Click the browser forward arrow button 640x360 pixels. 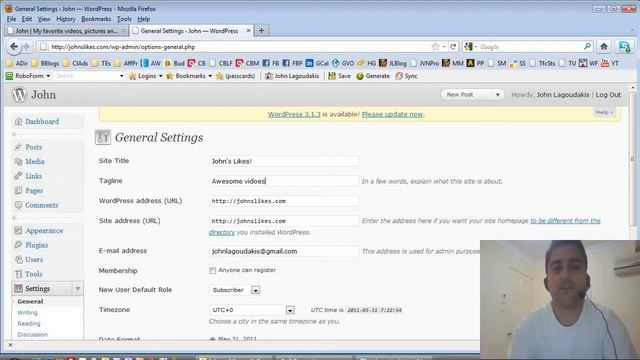(27, 47)
